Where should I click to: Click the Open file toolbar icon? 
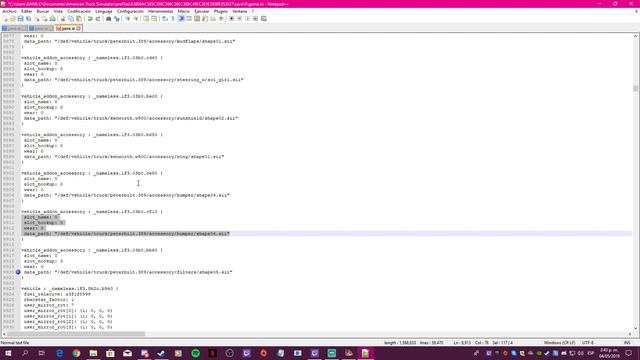click(x=13, y=19)
